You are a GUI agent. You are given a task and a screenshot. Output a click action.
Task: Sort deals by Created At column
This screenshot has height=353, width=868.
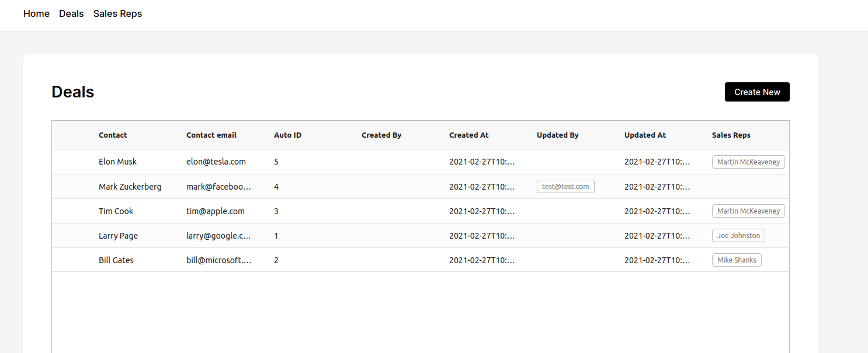468,135
